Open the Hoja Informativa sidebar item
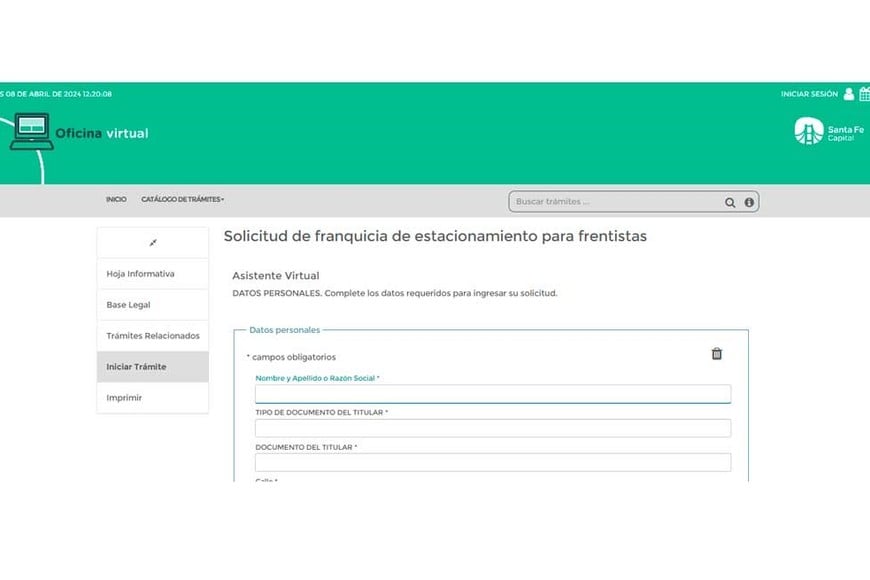 (141, 274)
